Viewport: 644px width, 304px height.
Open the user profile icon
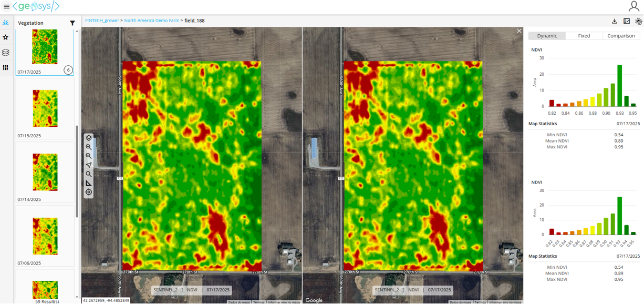633,6
